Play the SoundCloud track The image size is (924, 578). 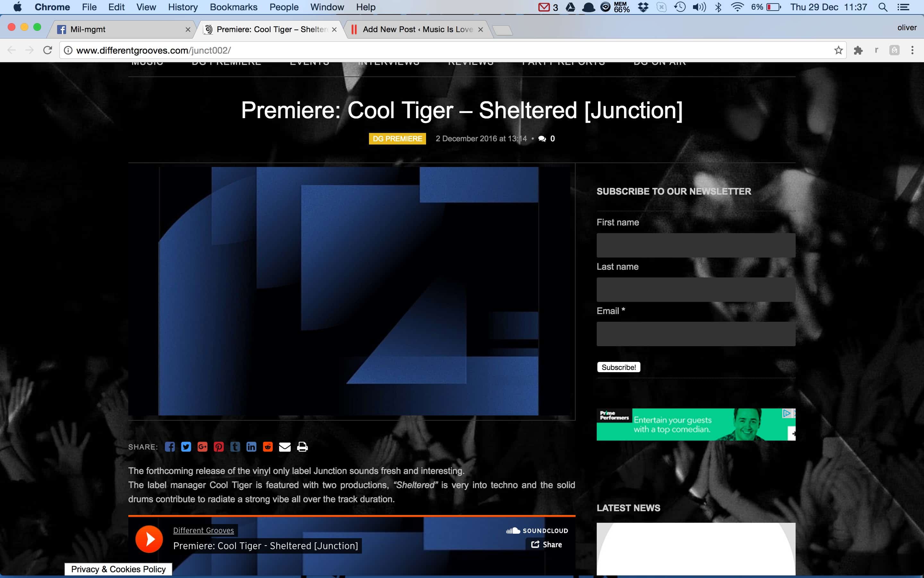click(x=149, y=539)
